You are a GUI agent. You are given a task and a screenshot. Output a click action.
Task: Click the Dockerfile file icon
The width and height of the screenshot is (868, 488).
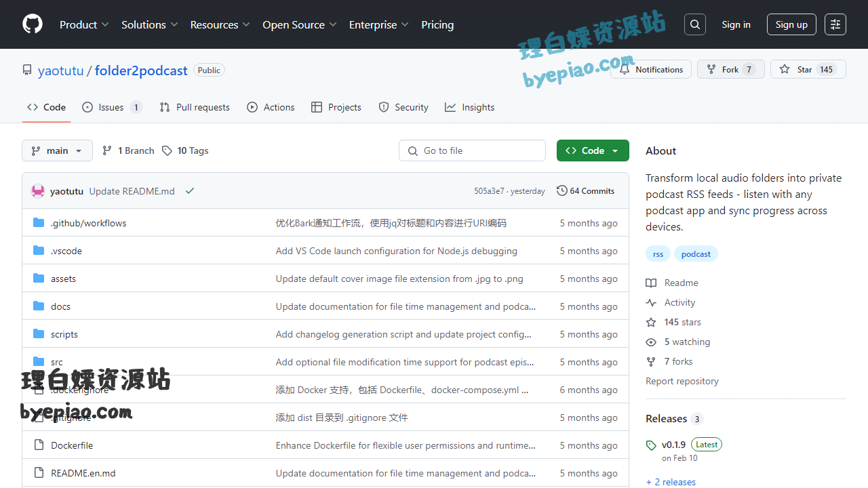[39, 445]
